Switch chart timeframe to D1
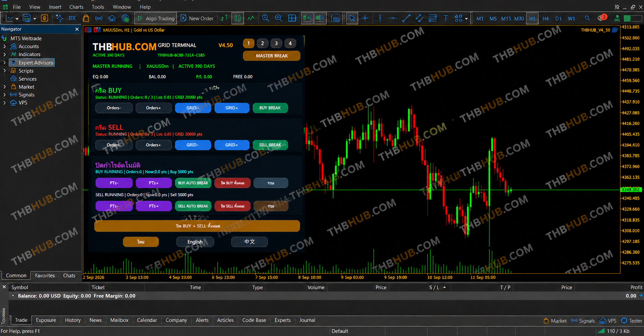Image resolution: width=644 pixels, height=336 pixels. [x=558, y=19]
